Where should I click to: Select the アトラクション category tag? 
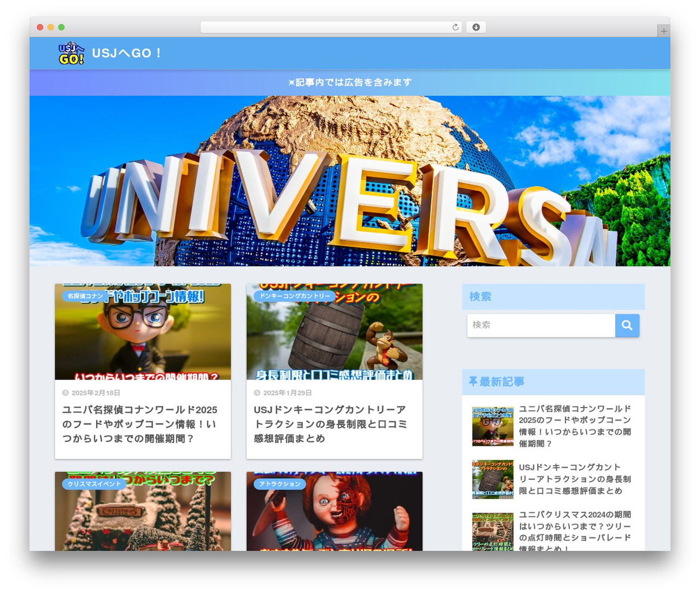tap(280, 484)
